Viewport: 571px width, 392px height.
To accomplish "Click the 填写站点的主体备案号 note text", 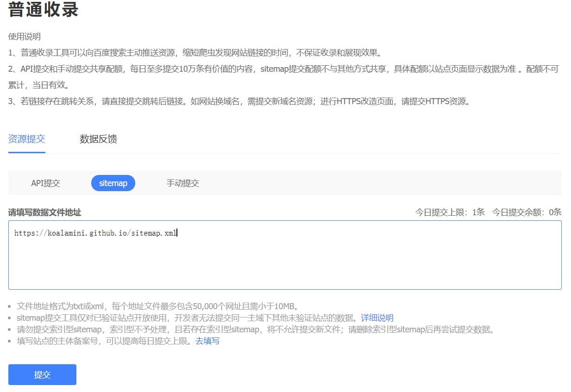I will [x=104, y=341].
